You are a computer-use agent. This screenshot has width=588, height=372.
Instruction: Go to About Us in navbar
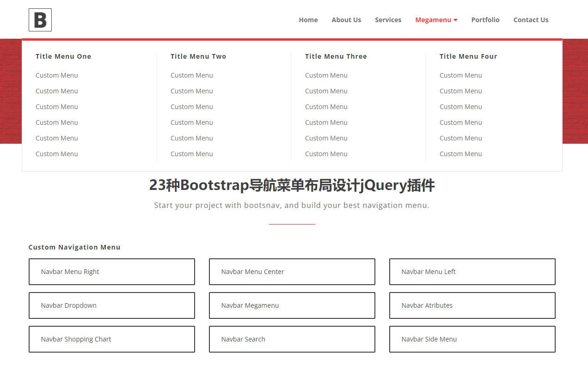tap(346, 20)
